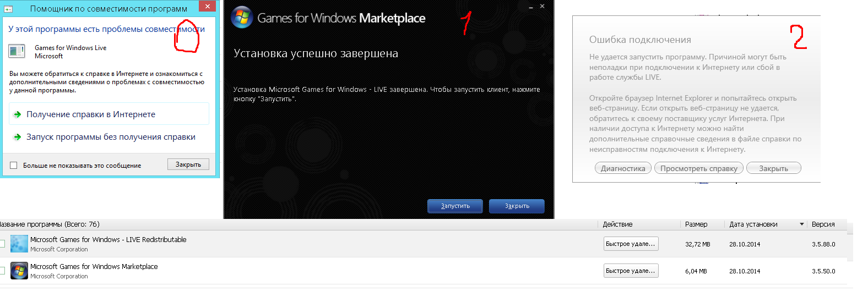The image size is (868, 302).
Task: Tick checkbox for Windows Marketplace row
Action: click(2, 271)
